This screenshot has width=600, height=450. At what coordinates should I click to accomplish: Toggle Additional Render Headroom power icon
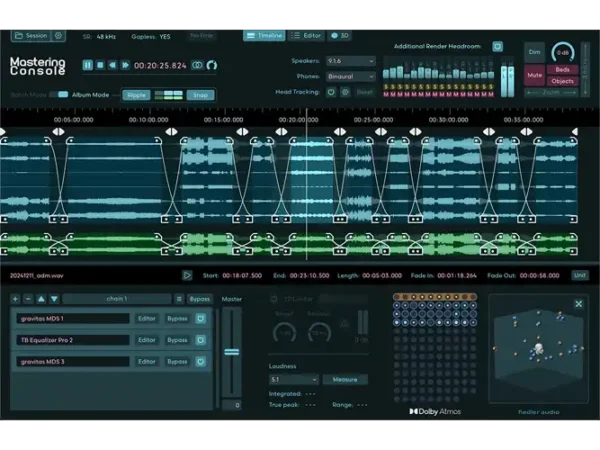point(497,47)
